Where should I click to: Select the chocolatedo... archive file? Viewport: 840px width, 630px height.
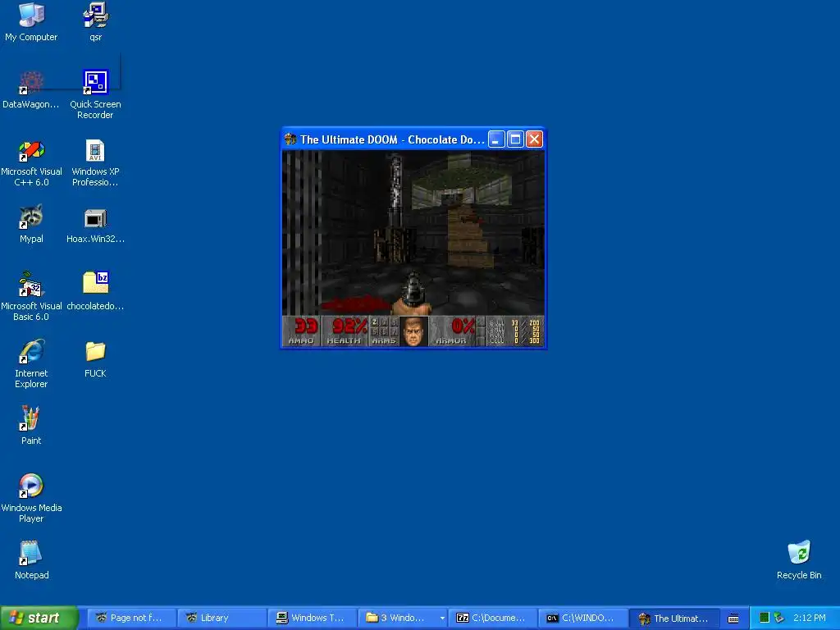[x=95, y=291]
